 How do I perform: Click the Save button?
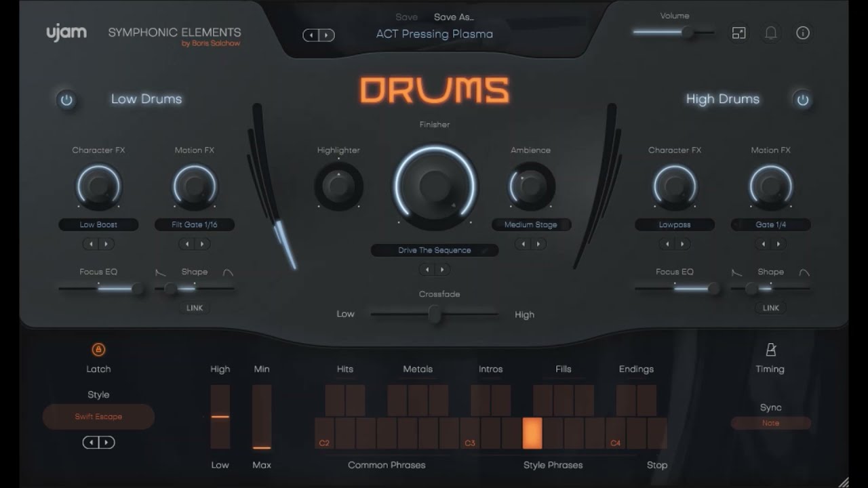point(407,17)
